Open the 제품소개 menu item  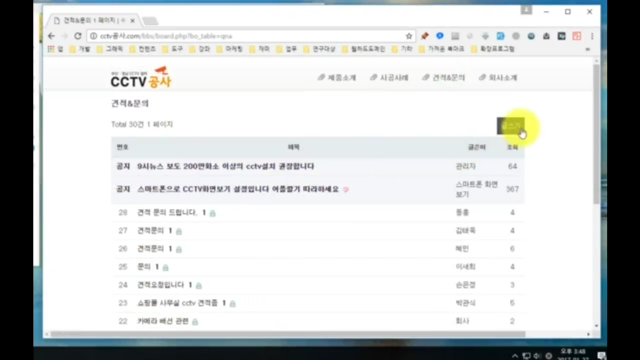point(337,78)
